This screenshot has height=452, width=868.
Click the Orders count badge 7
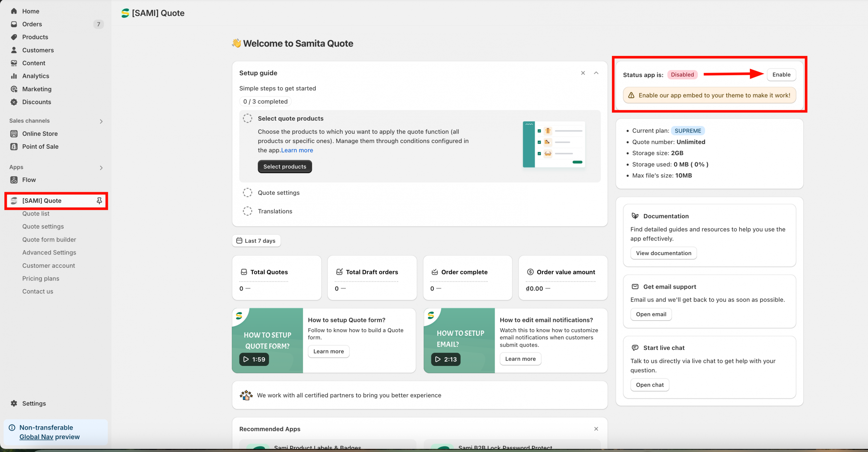point(98,24)
